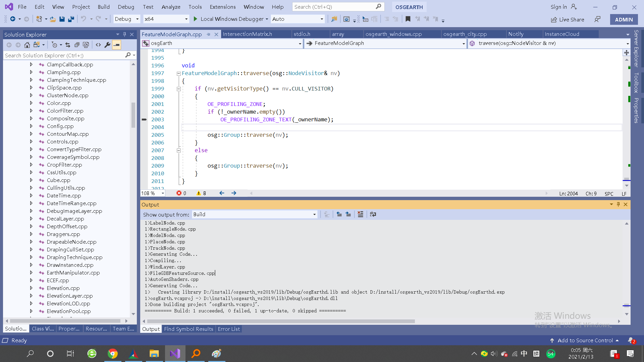Go to previous message in Output toolbar
Image resolution: width=644 pixels, height=362 pixels.
[x=339, y=214]
